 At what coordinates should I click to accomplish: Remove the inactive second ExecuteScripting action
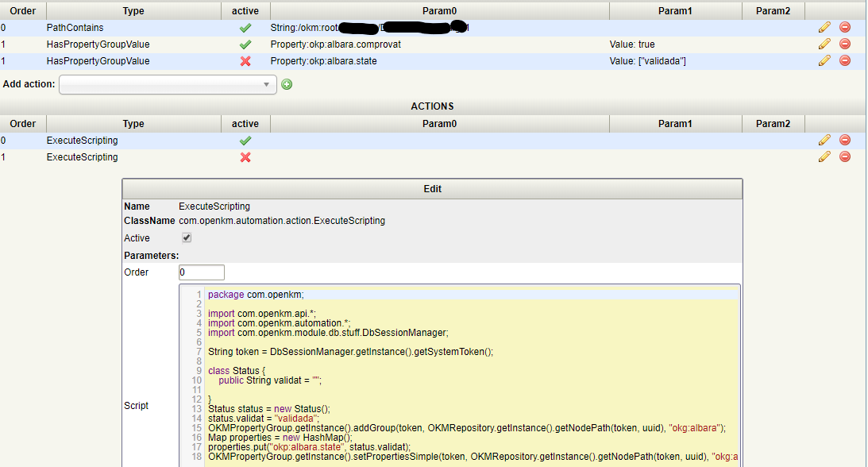[845, 156]
